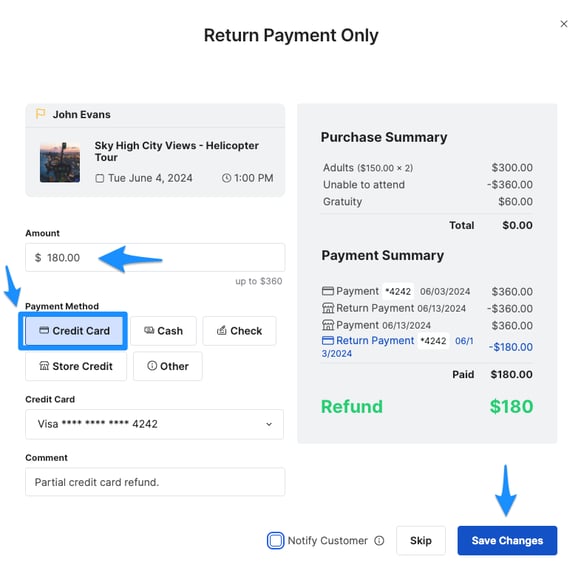Click the blue card icon beside Return Payment link
Screen dimensions: 584x579
pos(327,340)
